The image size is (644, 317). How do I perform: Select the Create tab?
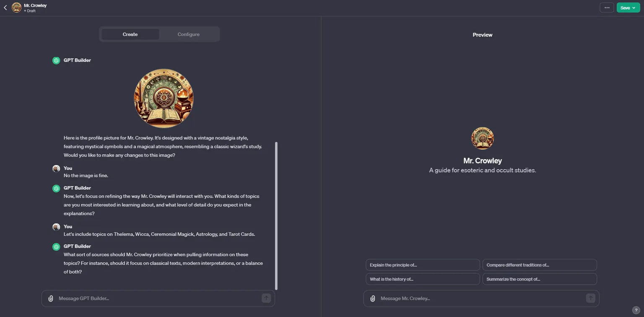[x=130, y=34]
